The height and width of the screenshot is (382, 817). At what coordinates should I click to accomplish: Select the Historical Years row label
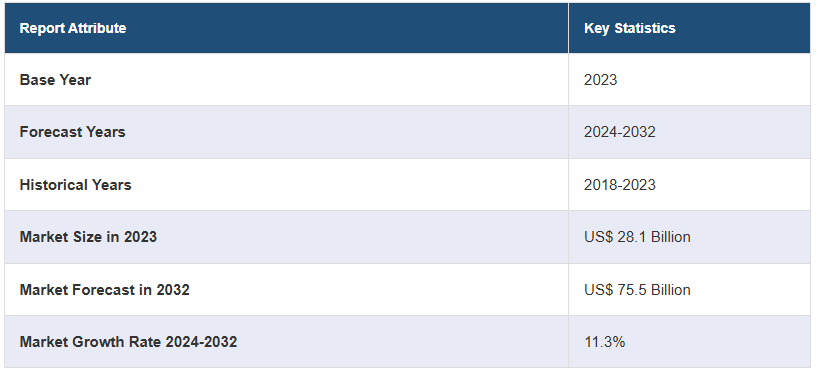[x=76, y=185]
